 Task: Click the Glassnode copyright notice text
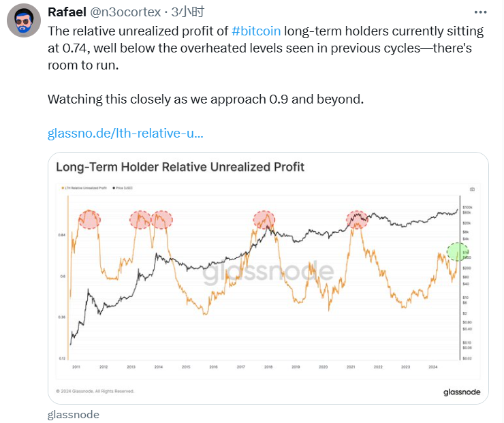click(x=95, y=391)
